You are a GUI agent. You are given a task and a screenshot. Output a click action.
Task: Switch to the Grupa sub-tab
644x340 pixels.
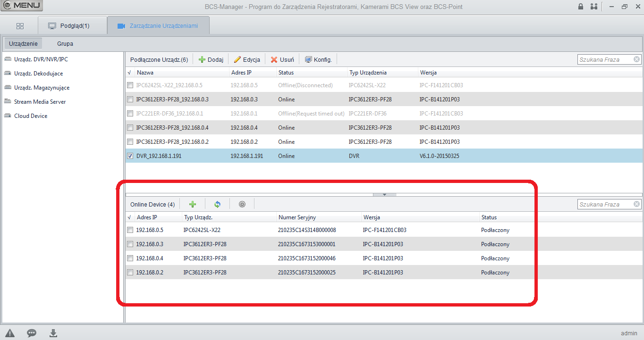tap(65, 44)
